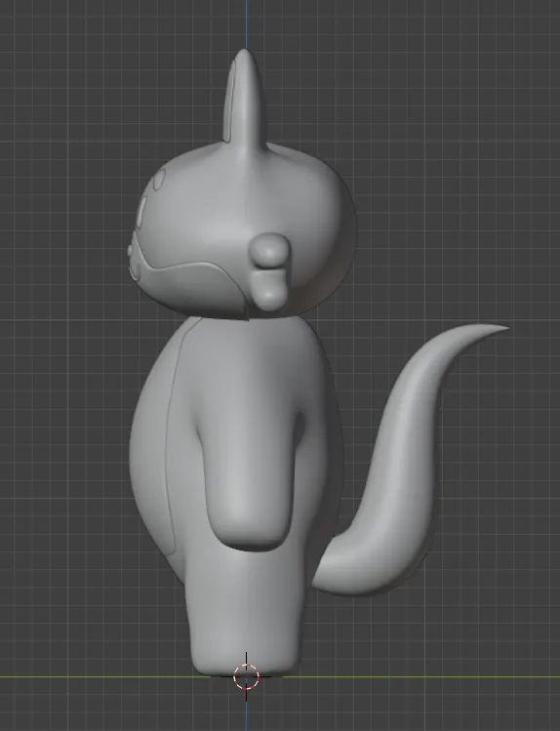Click the red-white 3D cursor at model base
560x731 pixels.
click(x=246, y=676)
